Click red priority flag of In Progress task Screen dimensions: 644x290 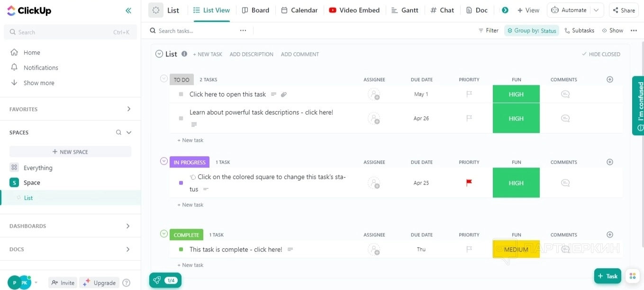tap(469, 183)
